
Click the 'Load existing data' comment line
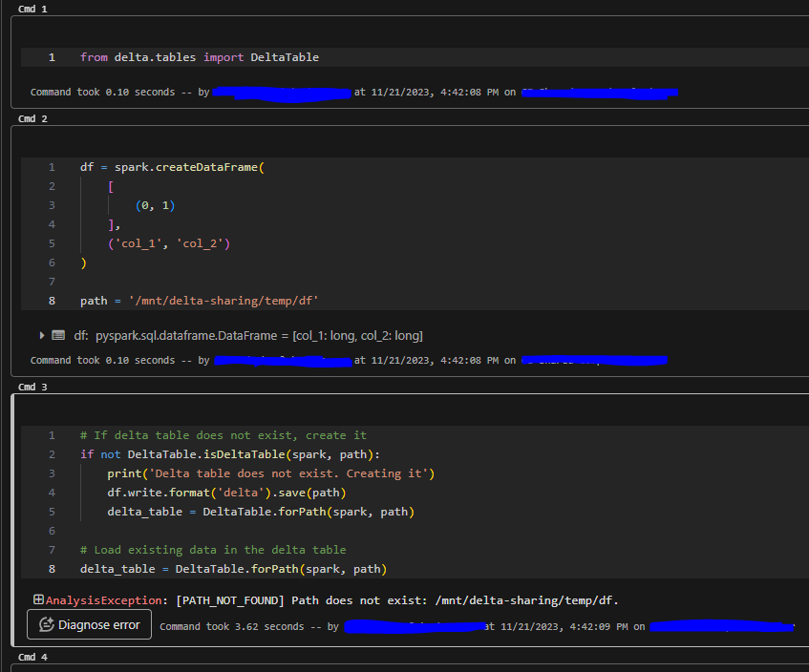(x=212, y=550)
